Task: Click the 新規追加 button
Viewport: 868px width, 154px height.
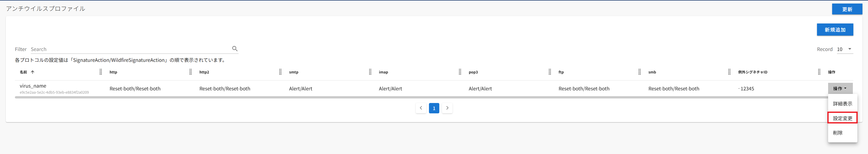Action: (835, 30)
